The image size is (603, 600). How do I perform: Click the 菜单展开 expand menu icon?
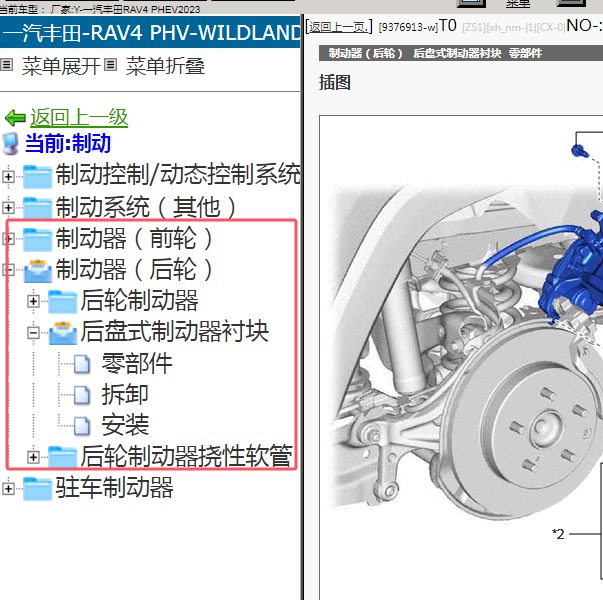point(7,65)
